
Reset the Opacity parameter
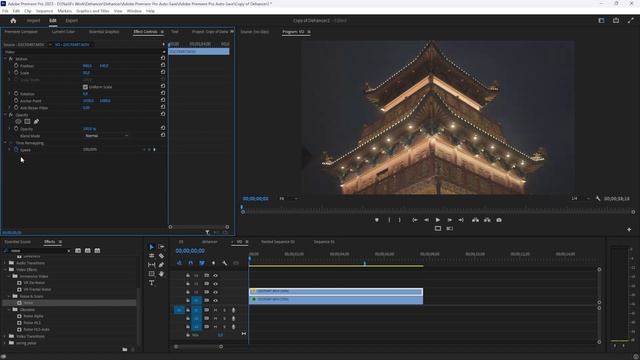pyautogui.click(x=163, y=129)
